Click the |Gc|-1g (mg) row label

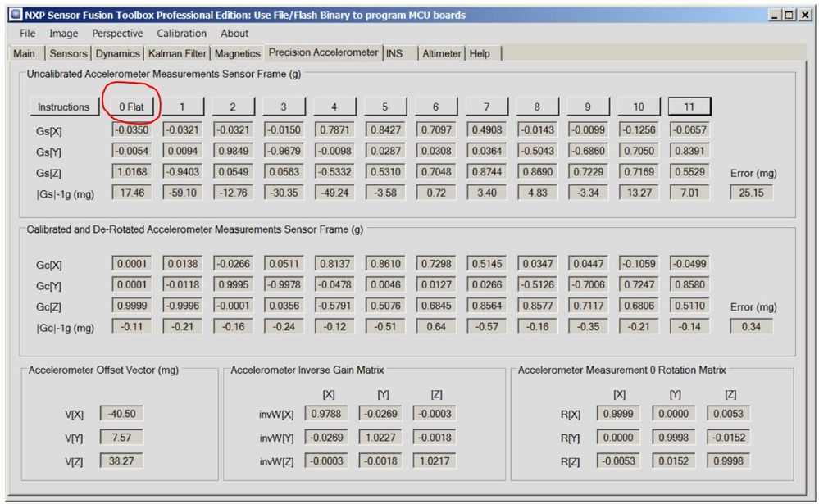click(x=65, y=328)
